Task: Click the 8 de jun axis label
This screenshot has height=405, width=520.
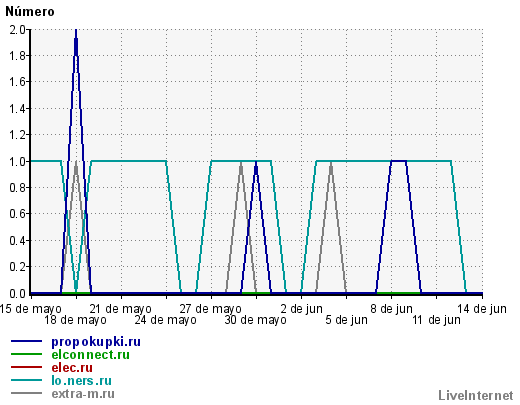Action: pyautogui.click(x=391, y=309)
